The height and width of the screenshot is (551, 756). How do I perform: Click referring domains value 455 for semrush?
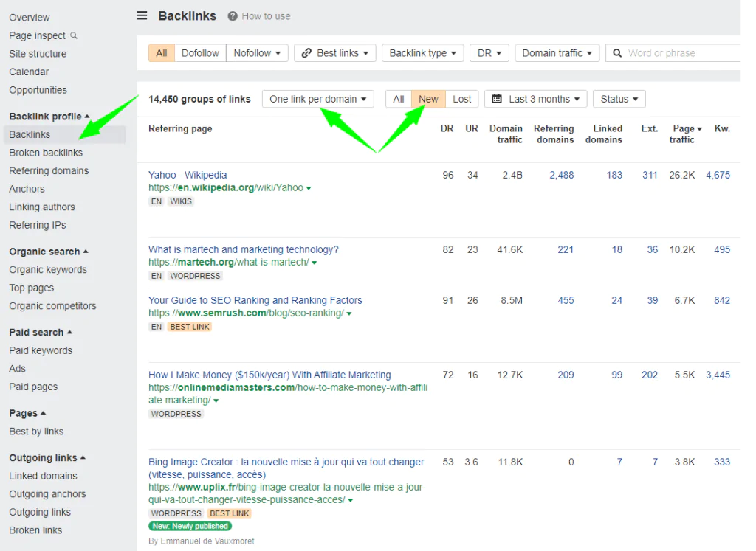point(566,300)
